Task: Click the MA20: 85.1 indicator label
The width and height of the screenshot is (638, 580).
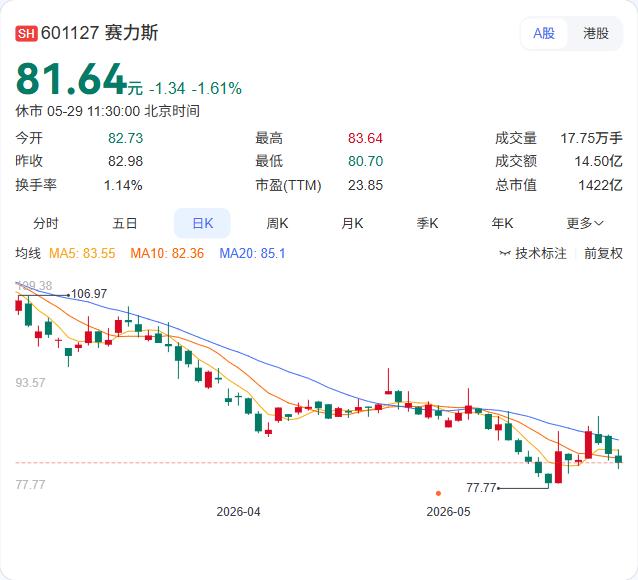Action: pyautogui.click(x=252, y=254)
